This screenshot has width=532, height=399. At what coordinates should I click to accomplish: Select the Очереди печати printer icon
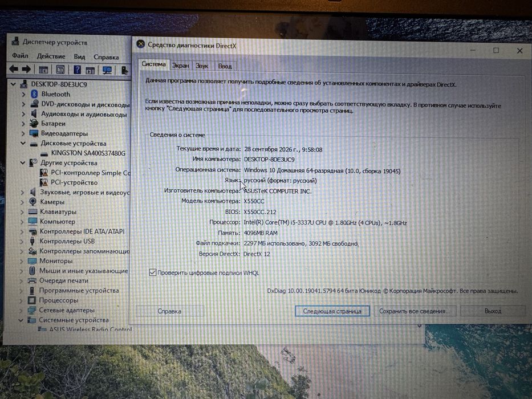tap(32, 280)
